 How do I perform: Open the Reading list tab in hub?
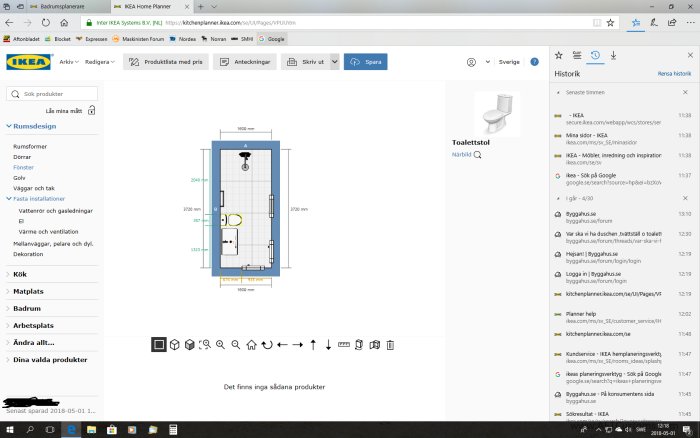pyautogui.click(x=577, y=55)
